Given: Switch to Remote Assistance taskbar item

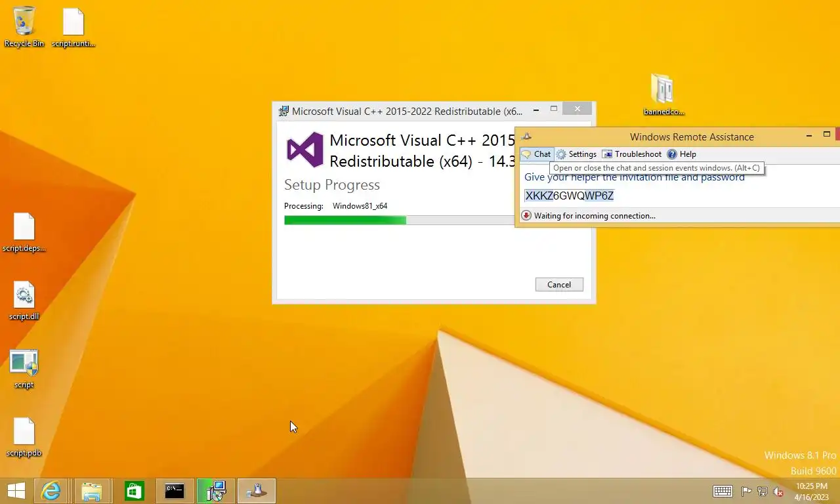Looking at the screenshot, I should click(256, 490).
